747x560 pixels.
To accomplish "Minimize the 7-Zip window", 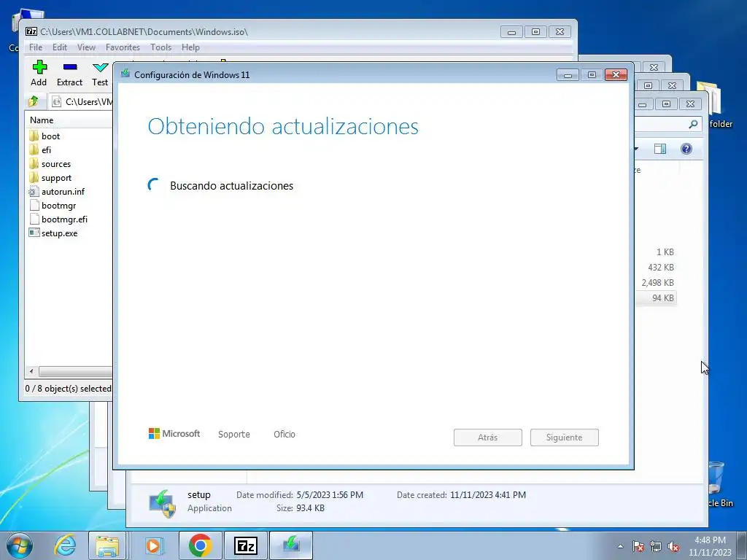I will pos(511,32).
